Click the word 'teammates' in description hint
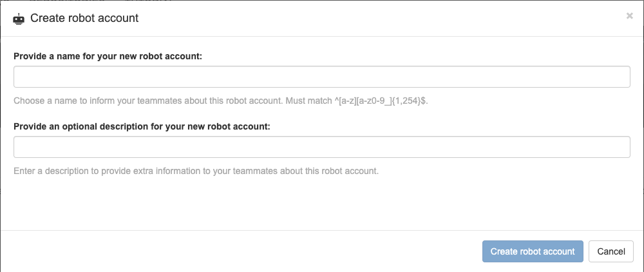The height and width of the screenshot is (272, 644). (x=253, y=171)
